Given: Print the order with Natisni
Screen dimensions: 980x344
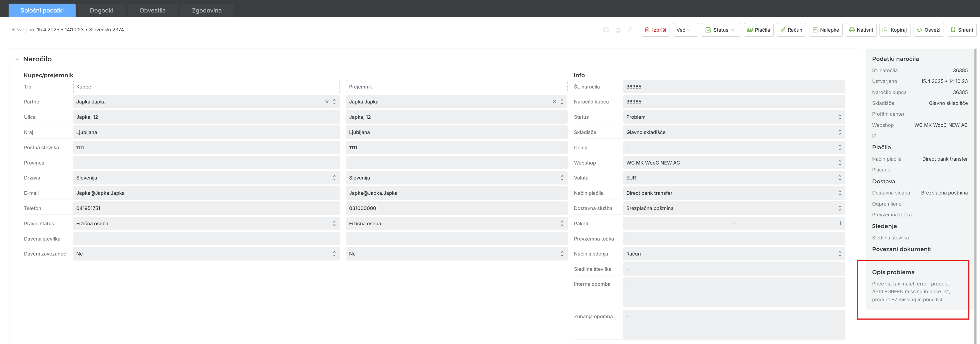Looking at the screenshot, I should click(x=861, y=30).
